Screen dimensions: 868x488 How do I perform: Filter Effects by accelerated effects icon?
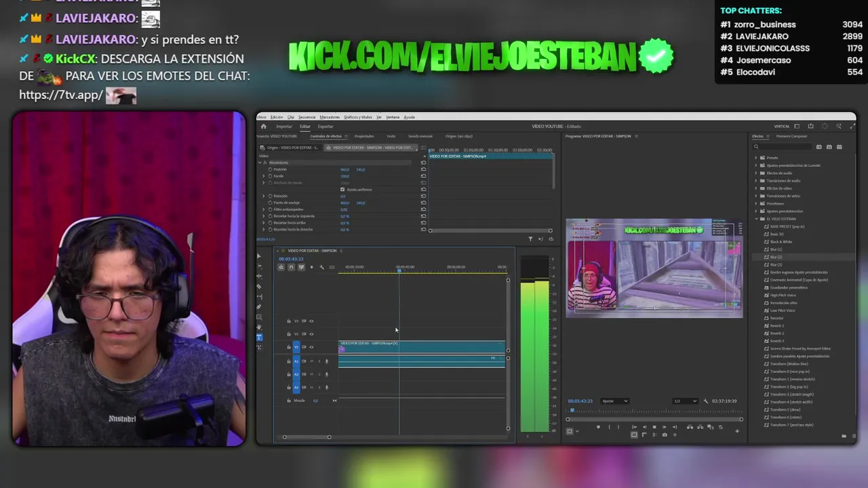tap(818, 146)
